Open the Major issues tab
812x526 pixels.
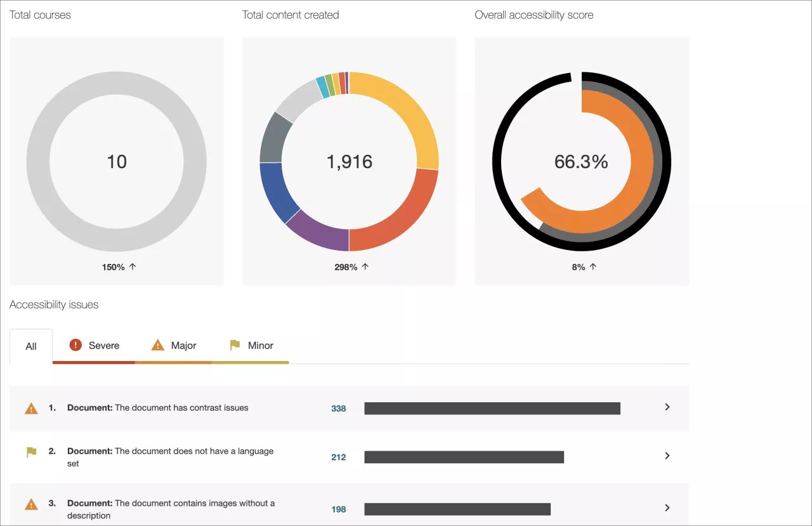click(183, 345)
